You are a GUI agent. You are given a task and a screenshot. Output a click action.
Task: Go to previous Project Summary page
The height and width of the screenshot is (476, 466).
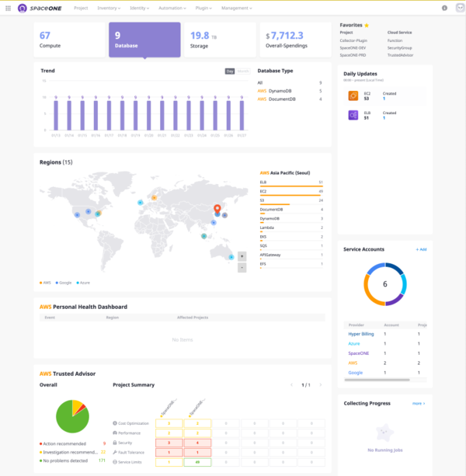click(x=291, y=385)
